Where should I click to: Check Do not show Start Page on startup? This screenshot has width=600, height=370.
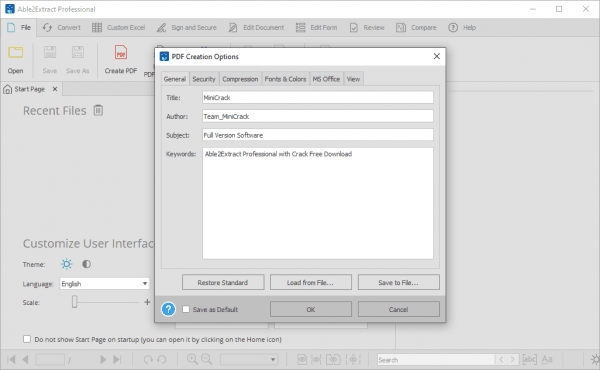[27, 339]
